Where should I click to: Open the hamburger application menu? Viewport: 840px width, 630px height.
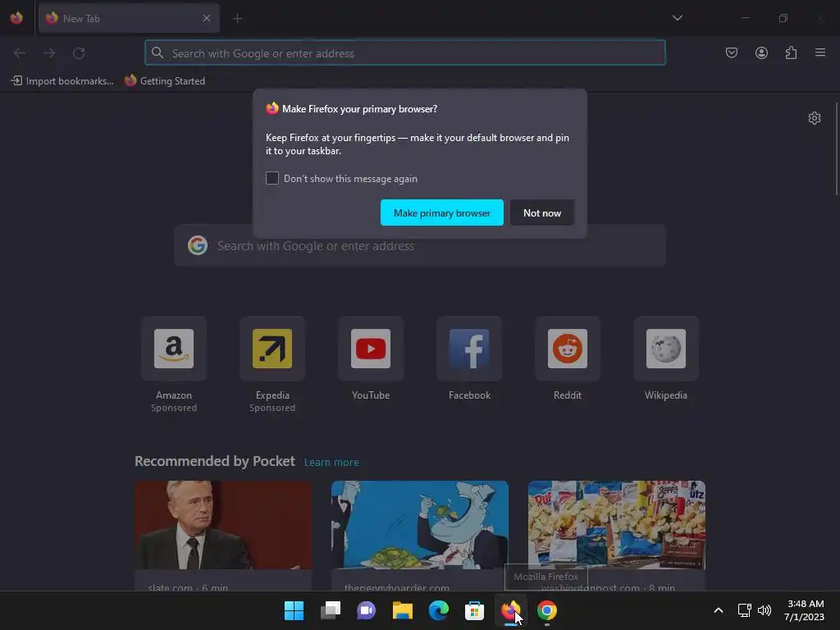point(820,52)
